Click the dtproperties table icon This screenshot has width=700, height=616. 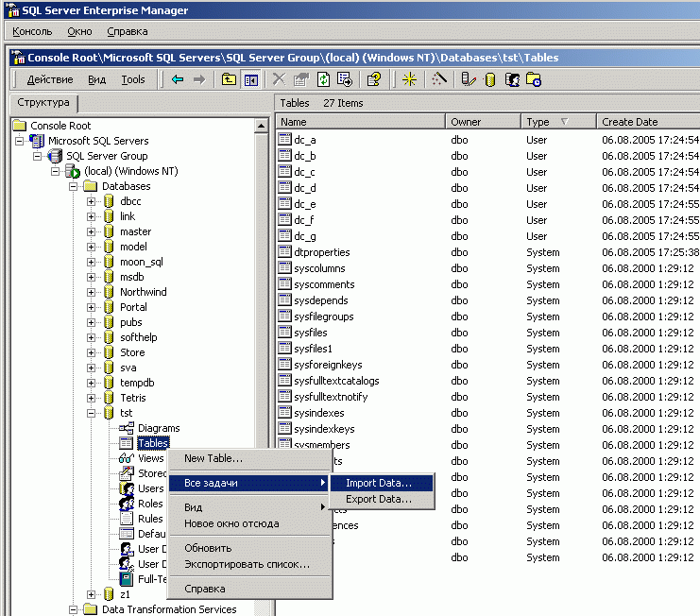[284, 252]
